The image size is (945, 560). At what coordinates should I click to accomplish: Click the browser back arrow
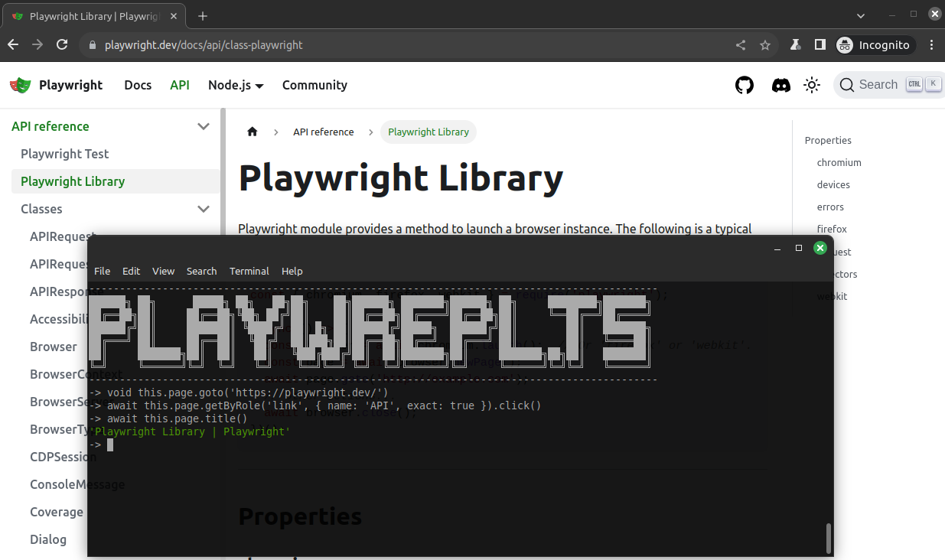pos(12,45)
